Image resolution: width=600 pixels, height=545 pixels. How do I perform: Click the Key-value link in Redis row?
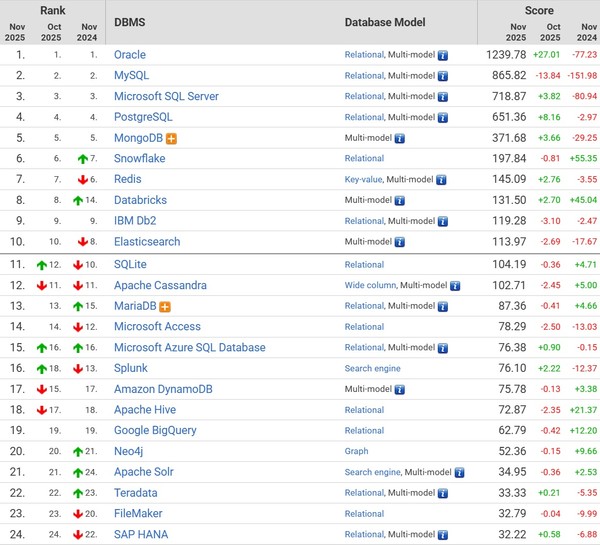364,180
